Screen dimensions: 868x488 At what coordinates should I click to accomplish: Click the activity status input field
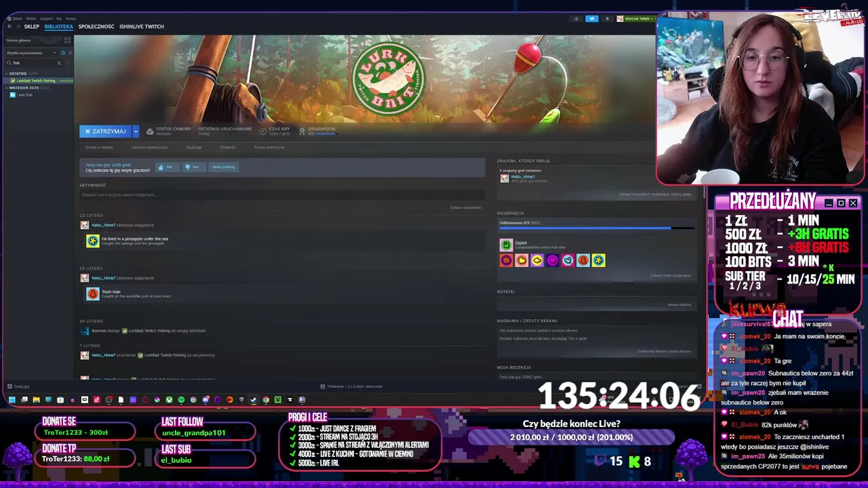point(281,195)
